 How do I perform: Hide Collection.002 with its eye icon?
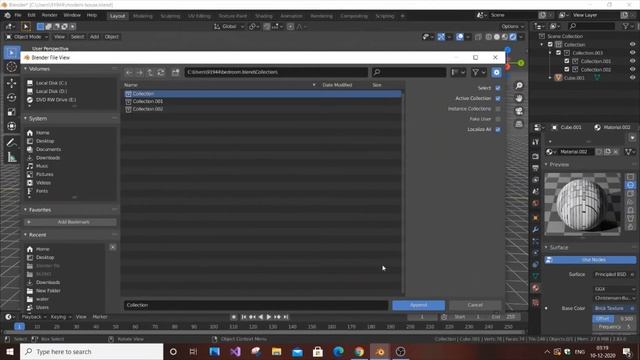pos(632,70)
